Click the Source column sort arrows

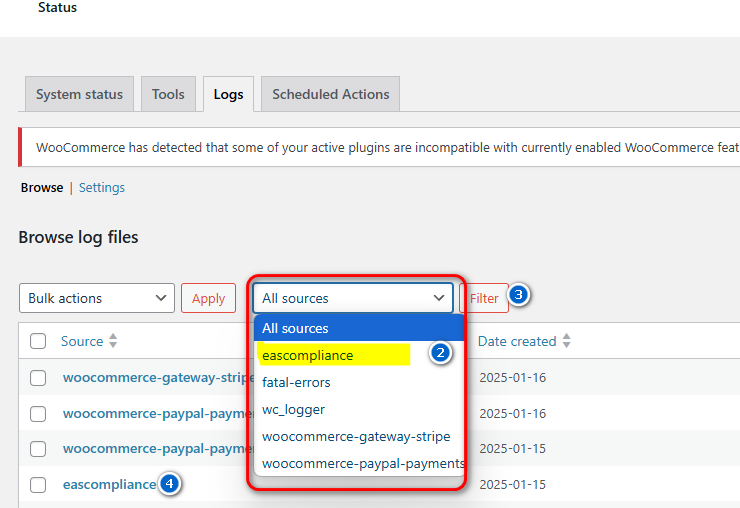pos(113,341)
